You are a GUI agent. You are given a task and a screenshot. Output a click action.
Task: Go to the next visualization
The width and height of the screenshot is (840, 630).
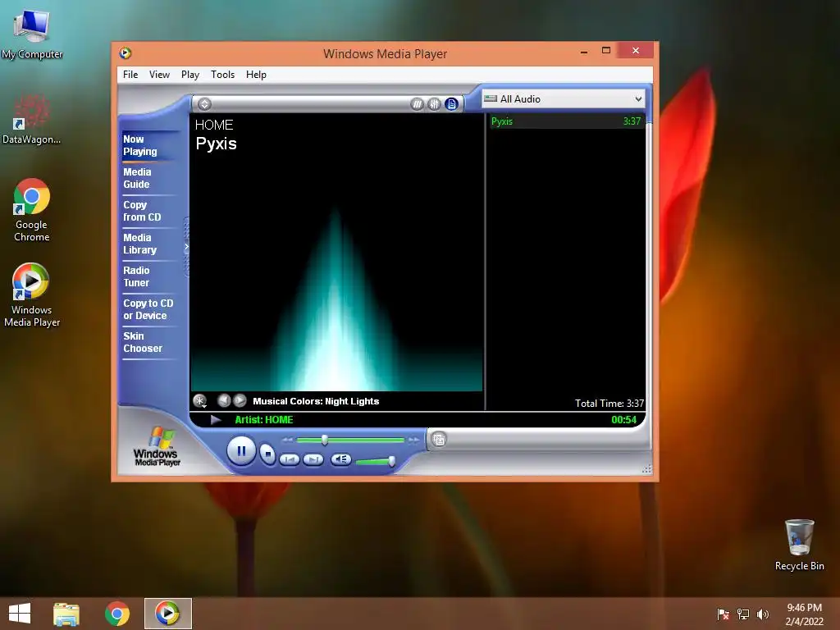pyautogui.click(x=240, y=400)
